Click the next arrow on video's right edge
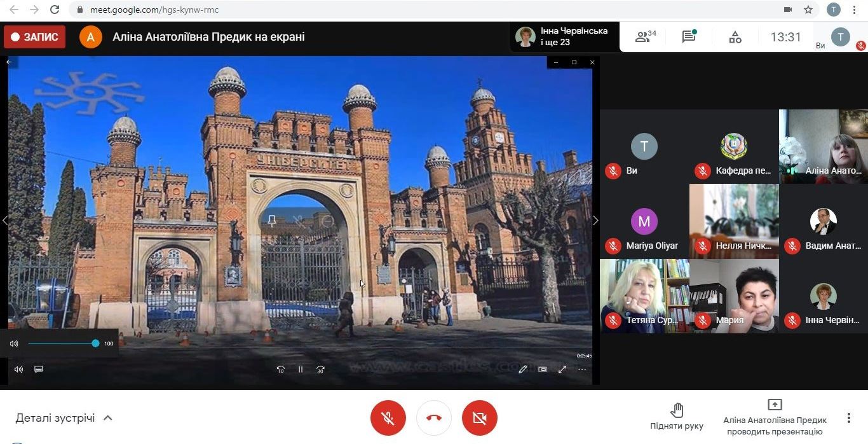Image resolution: width=868 pixels, height=444 pixels. coord(595,221)
